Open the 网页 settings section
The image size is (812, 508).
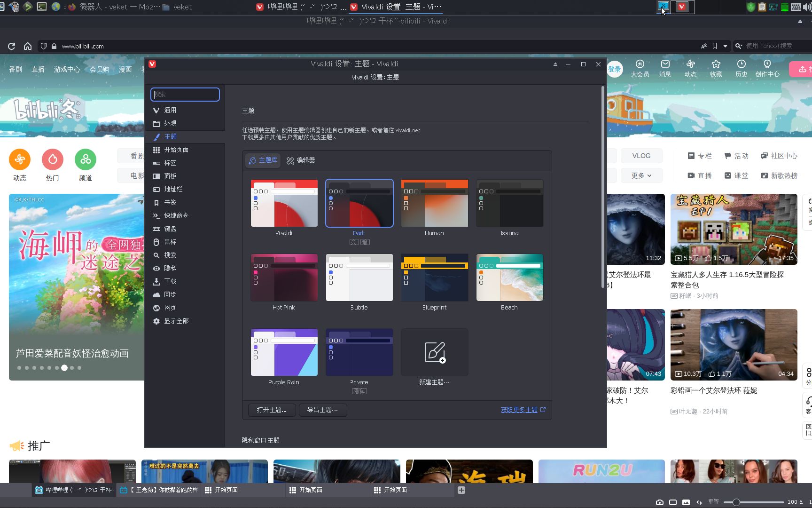pos(185,308)
